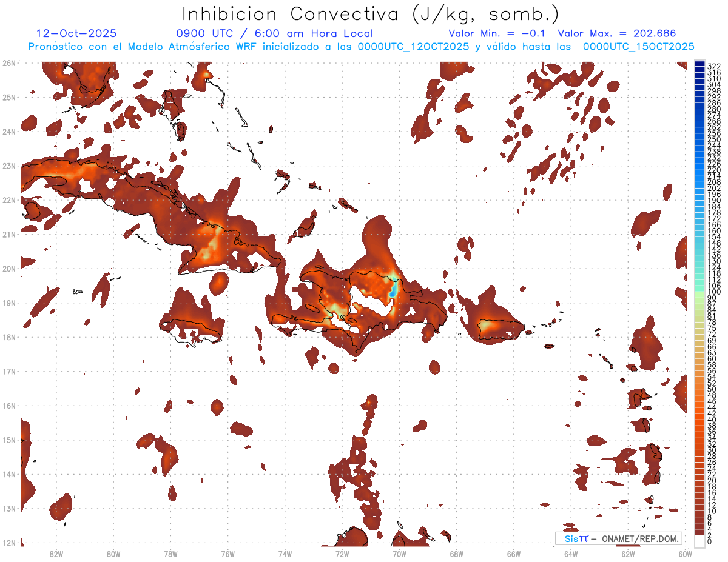Click the 82W longitude axis label

pyautogui.click(x=56, y=553)
